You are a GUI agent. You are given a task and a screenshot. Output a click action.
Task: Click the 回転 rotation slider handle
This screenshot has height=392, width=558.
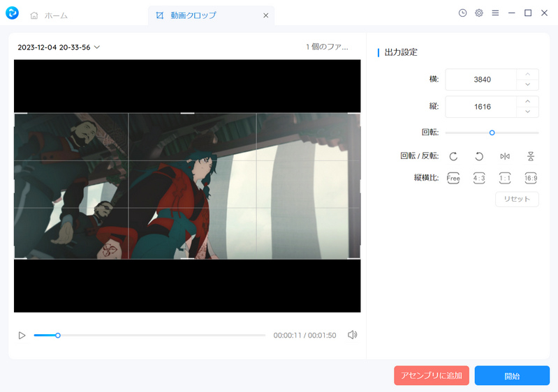492,133
